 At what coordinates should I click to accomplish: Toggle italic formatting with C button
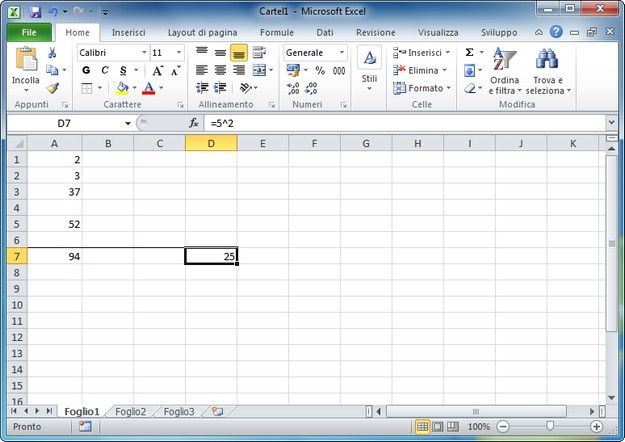coord(104,71)
